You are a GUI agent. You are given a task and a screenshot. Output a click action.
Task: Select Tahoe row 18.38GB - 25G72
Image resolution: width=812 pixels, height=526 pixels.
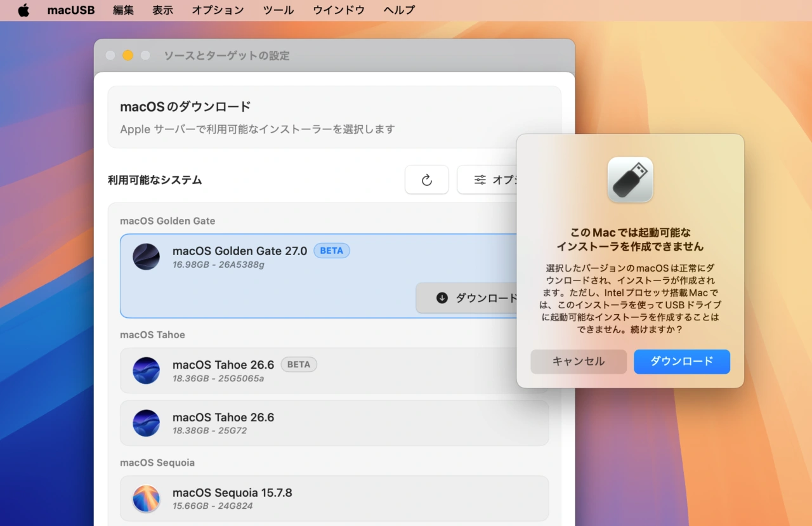click(334, 423)
